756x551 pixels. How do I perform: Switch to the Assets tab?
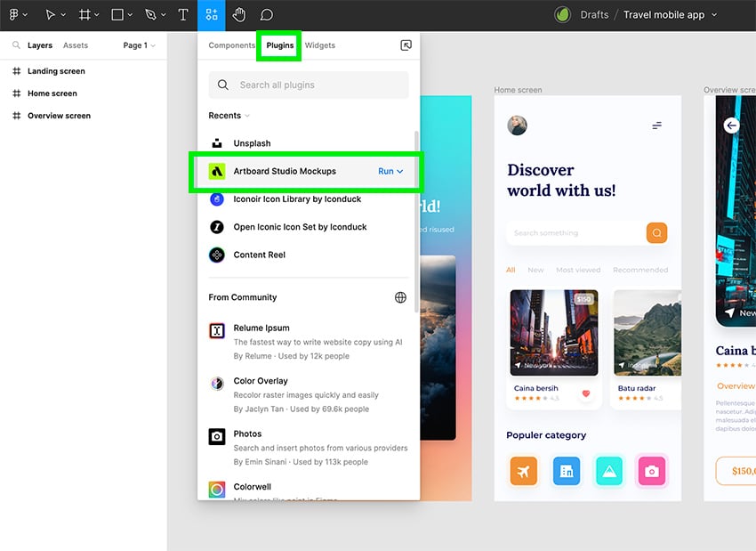pos(76,45)
